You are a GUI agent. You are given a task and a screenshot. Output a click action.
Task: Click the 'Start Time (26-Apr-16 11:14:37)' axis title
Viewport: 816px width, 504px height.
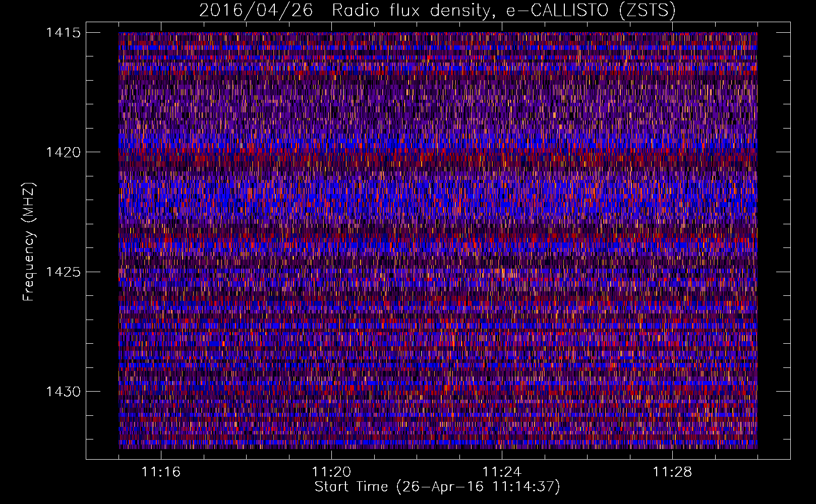coord(437,487)
